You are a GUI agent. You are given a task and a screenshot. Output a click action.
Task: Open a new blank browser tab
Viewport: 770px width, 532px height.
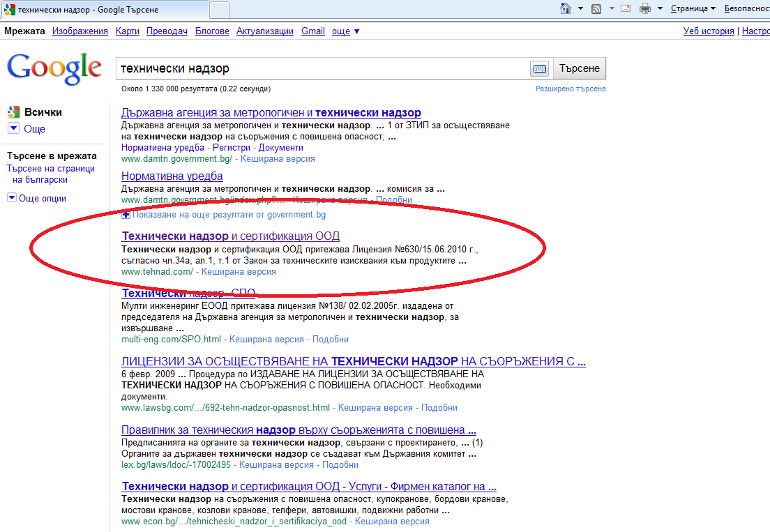point(220,10)
